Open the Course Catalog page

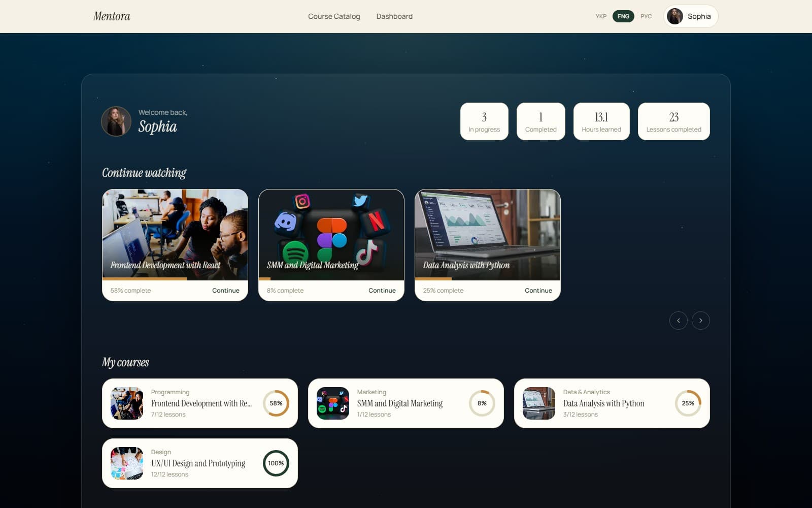[x=334, y=16]
